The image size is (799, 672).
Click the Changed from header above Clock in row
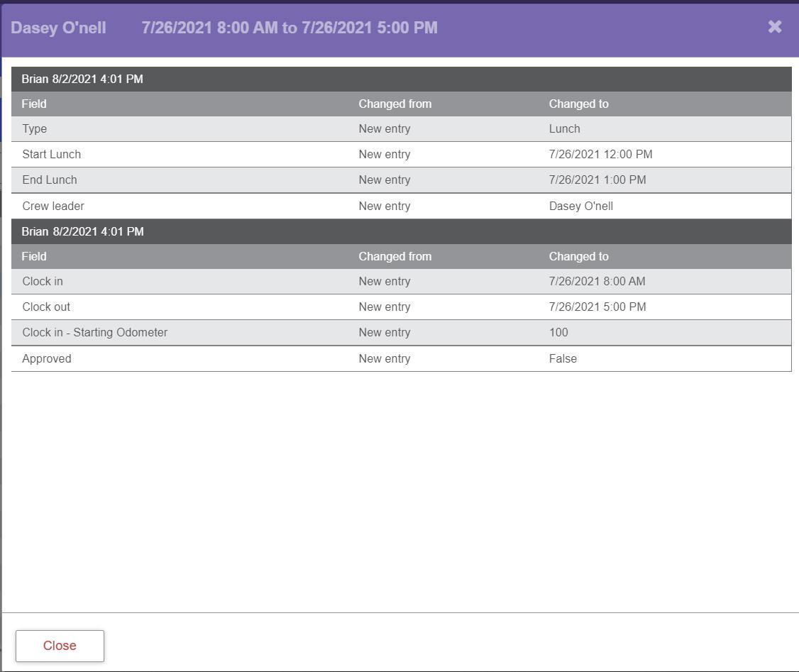395,257
